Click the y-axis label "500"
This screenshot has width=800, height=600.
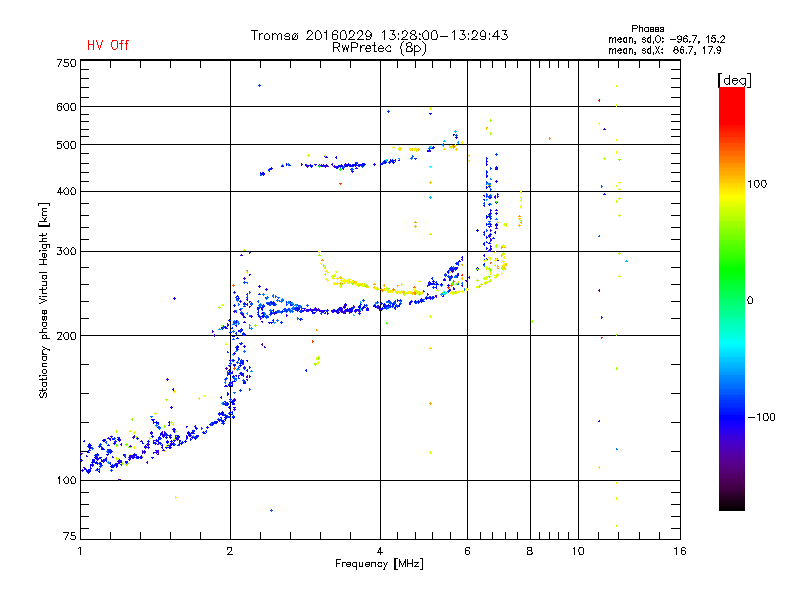[66, 145]
